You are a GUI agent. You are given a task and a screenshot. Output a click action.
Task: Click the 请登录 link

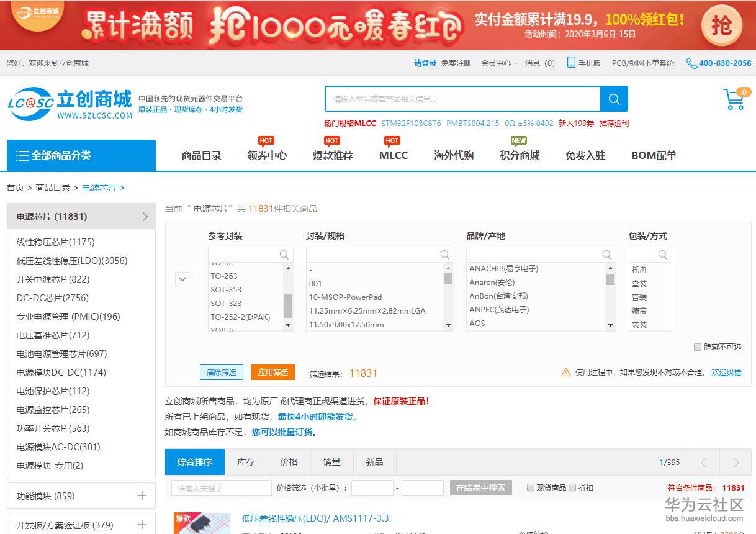(425, 63)
